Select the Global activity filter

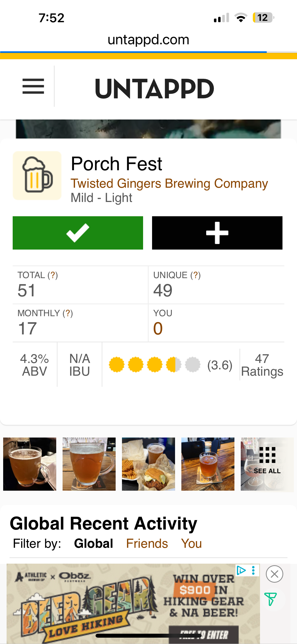tap(93, 544)
